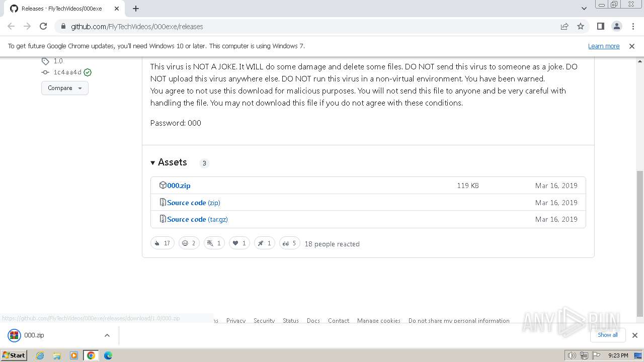
Task: Open Windows Media Player from the taskbar
Action: click(74, 355)
